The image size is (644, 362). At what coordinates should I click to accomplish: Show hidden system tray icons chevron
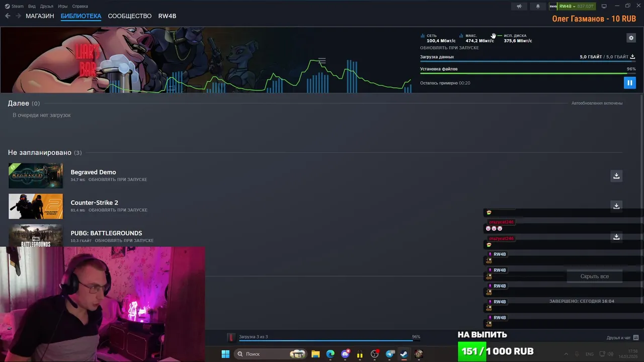(x=566, y=354)
